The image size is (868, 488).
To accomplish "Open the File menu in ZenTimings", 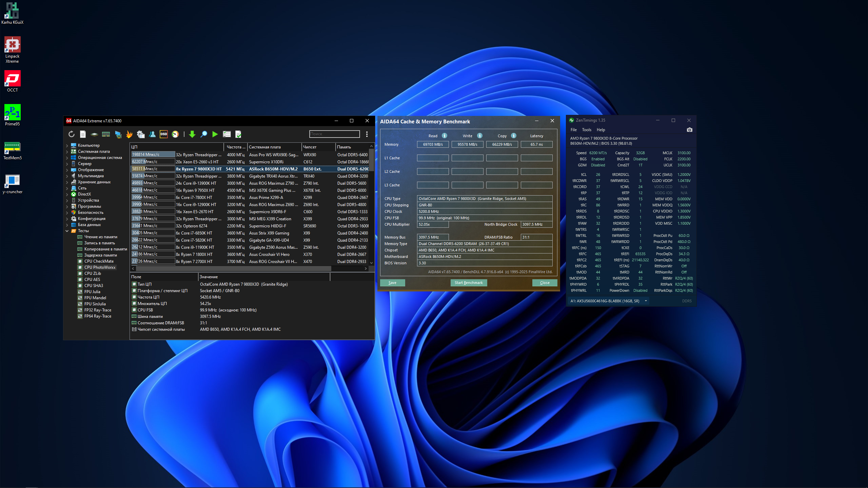I will 573,130.
